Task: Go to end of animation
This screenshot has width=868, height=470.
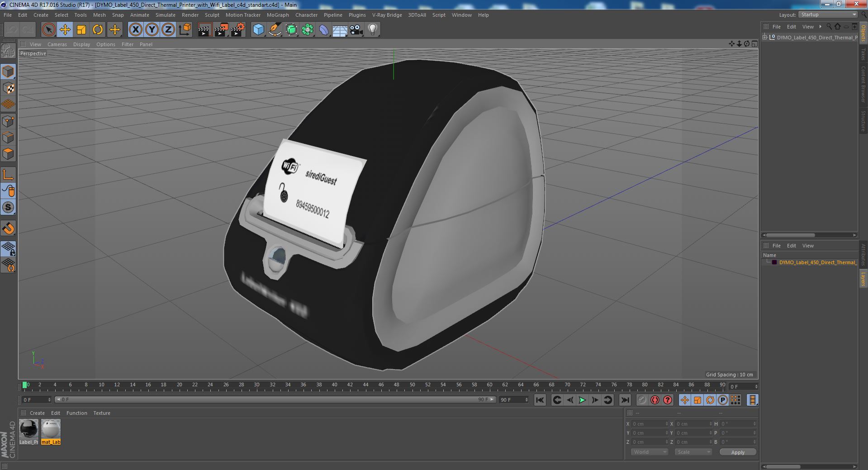Action: [625, 400]
